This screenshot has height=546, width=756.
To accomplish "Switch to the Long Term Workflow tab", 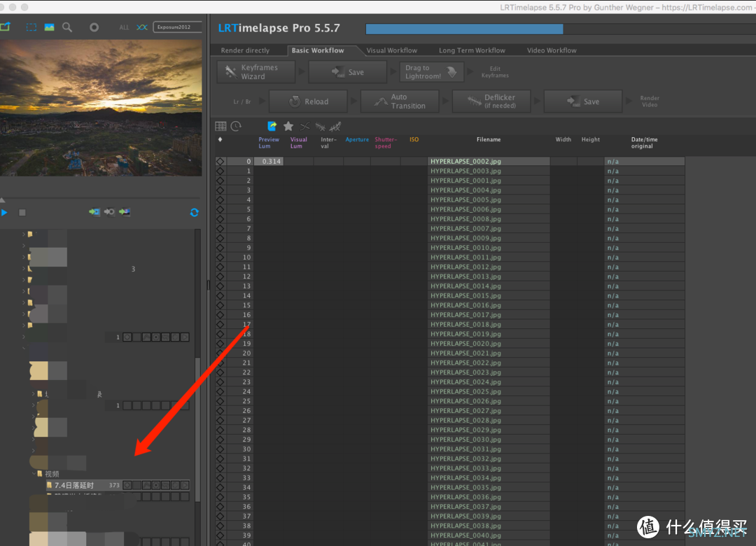I will click(x=472, y=50).
